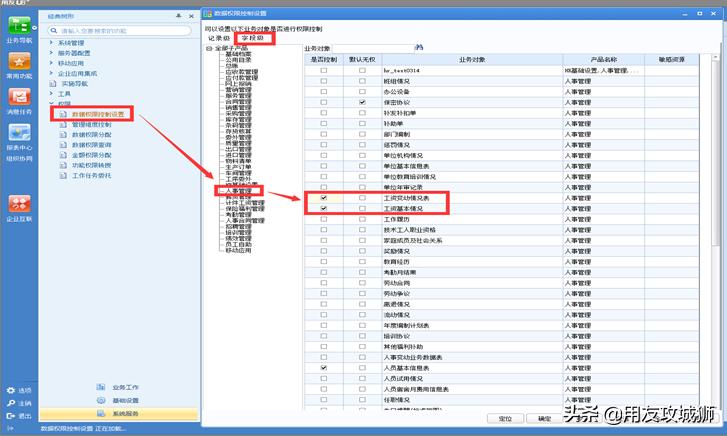Open 报表中心 sidebar icon
Image resolution: width=727 pixels, height=436 pixels.
click(x=19, y=133)
